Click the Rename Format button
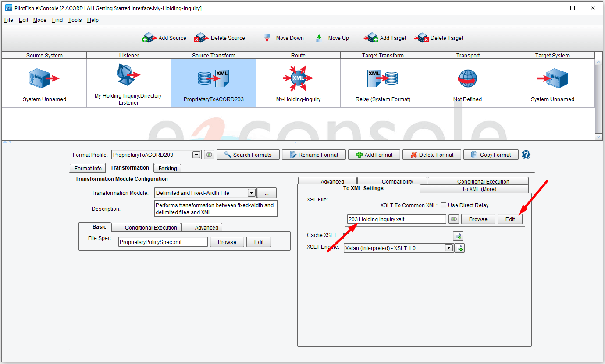The height and width of the screenshot is (364, 605). coord(314,155)
